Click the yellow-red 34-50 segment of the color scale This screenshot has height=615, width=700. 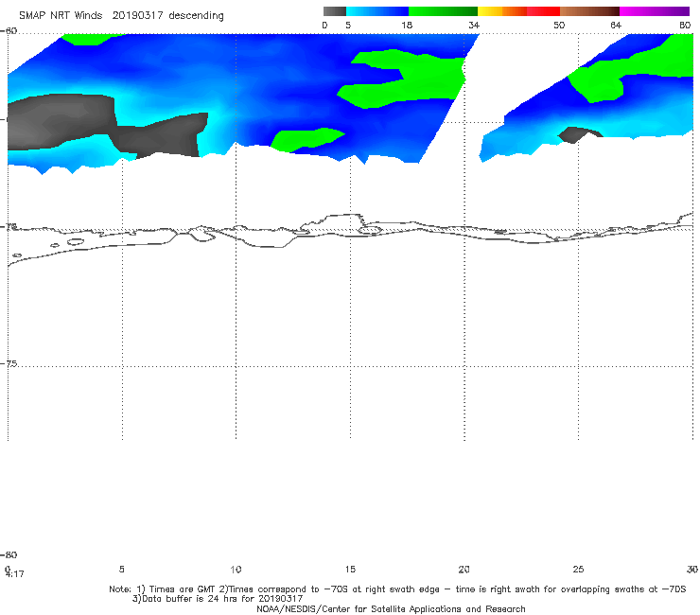click(x=518, y=11)
